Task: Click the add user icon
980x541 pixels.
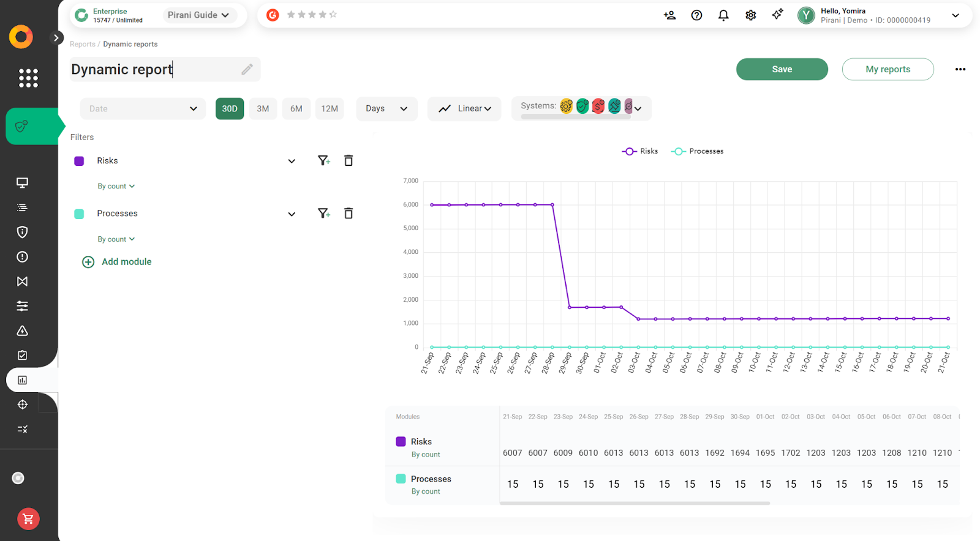Action: (x=669, y=15)
